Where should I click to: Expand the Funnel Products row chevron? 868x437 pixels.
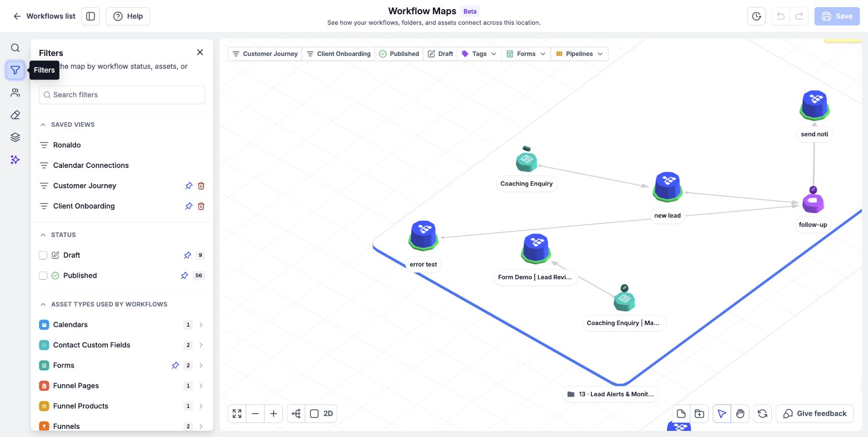click(201, 406)
